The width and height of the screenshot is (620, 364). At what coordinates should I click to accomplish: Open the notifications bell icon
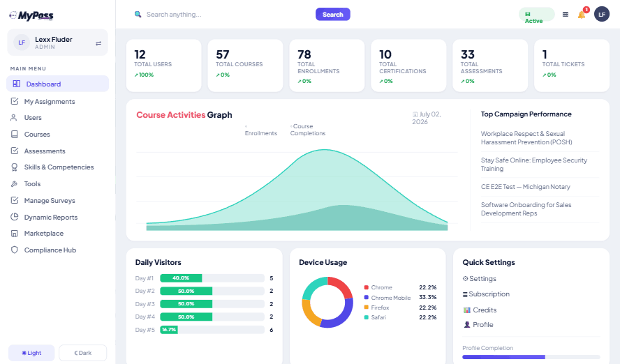581,15
